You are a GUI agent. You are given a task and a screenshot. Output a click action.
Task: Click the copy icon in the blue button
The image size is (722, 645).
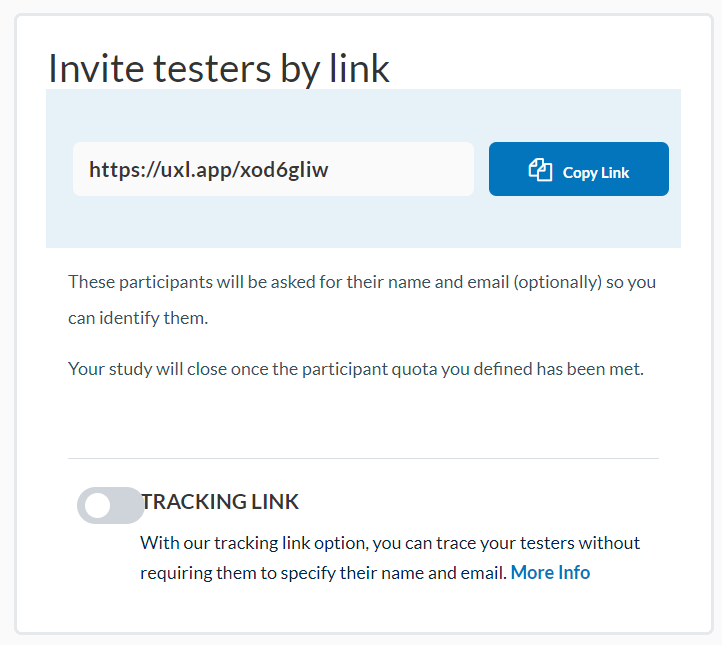point(540,170)
